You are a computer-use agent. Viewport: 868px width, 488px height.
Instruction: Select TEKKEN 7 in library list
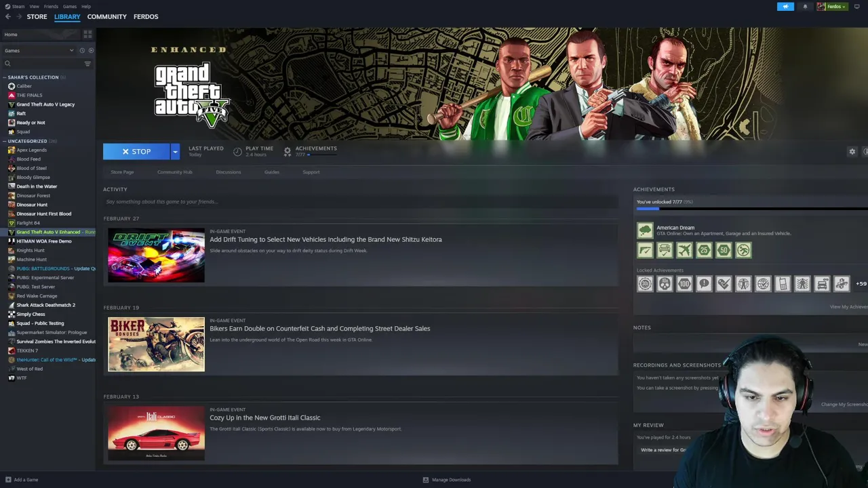pos(26,351)
